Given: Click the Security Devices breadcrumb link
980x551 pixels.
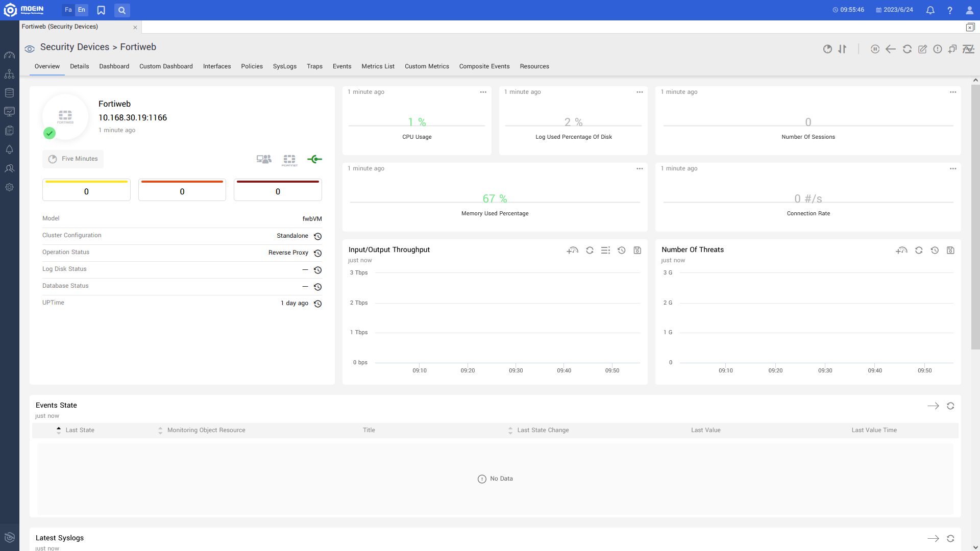Looking at the screenshot, I should [75, 47].
